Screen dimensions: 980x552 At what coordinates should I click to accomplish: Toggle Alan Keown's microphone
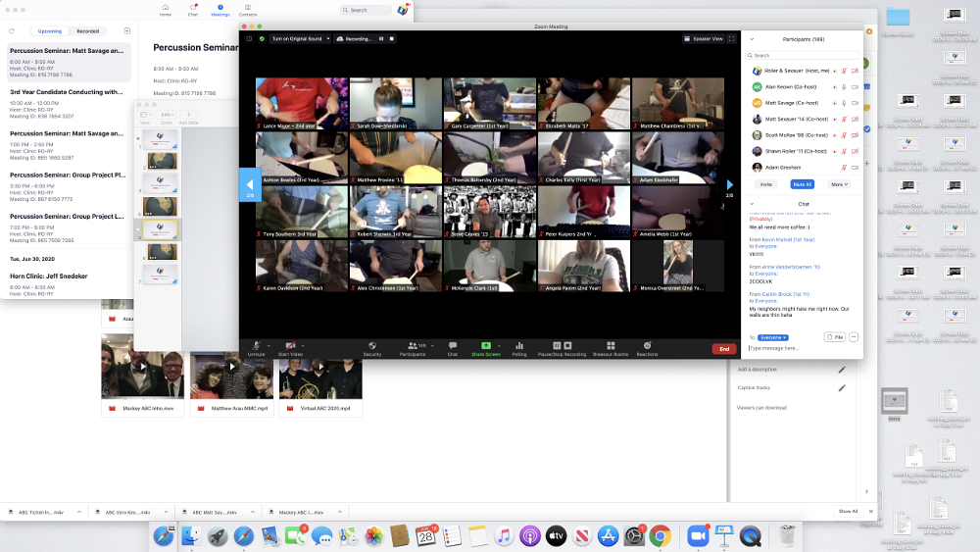(844, 87)
